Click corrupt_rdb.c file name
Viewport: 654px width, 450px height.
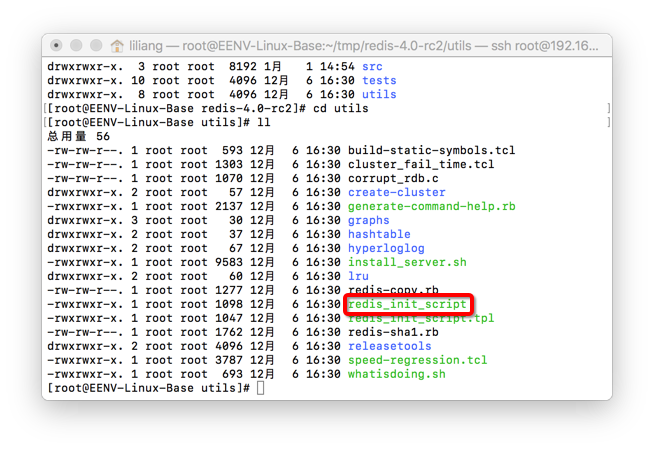(393, 178)
